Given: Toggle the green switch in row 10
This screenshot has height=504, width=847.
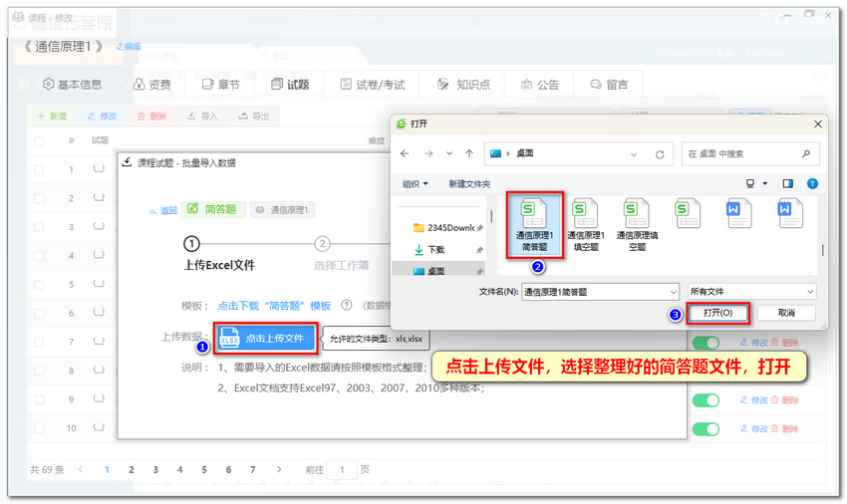Looking at the screenshot, I should 706,428.
